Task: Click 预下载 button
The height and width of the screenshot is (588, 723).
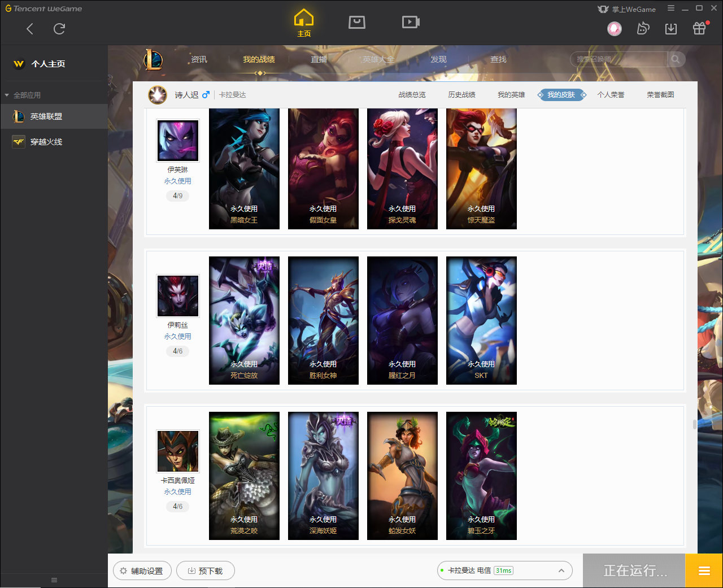Action: pyautogui.click(x=206, y=570)
